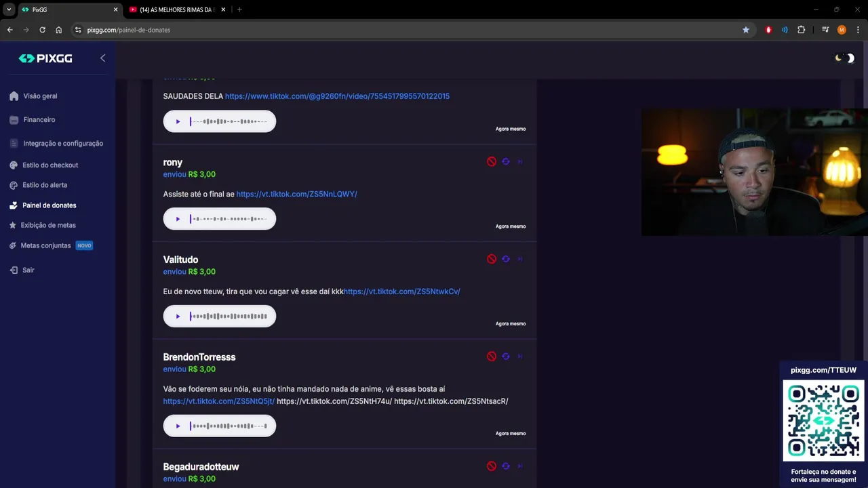Click the browser home button
This screenshot has width=868, height=488.
(x=58, y=30)
